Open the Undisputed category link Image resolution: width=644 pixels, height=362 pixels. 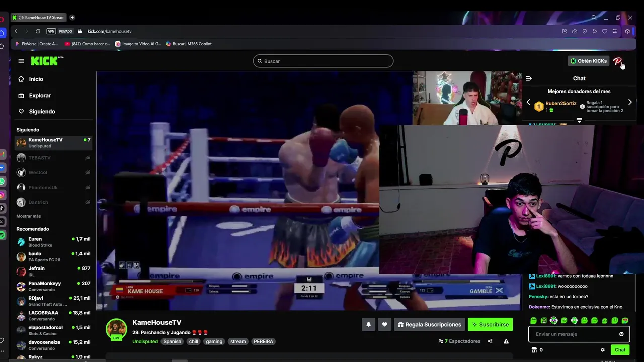145,341
